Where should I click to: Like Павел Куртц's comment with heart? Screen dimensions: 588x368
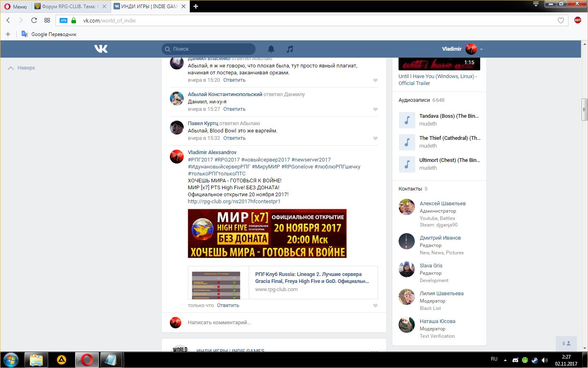click(375, 138)
